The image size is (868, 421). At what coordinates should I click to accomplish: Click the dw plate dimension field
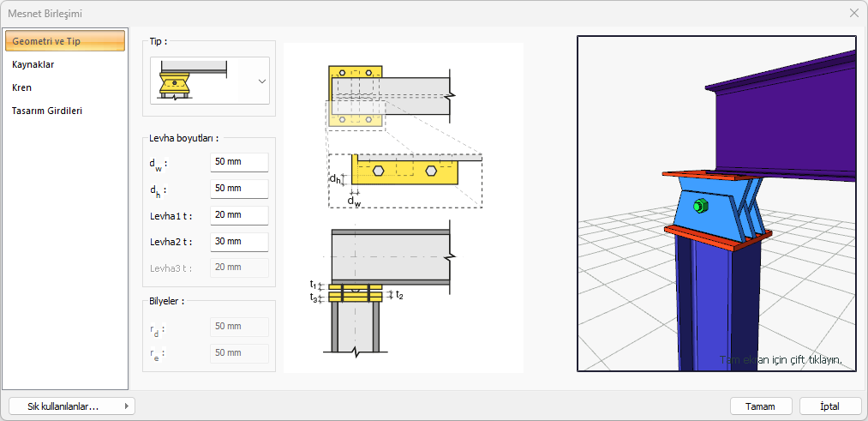pyautogui.click(x=239, y=162)
